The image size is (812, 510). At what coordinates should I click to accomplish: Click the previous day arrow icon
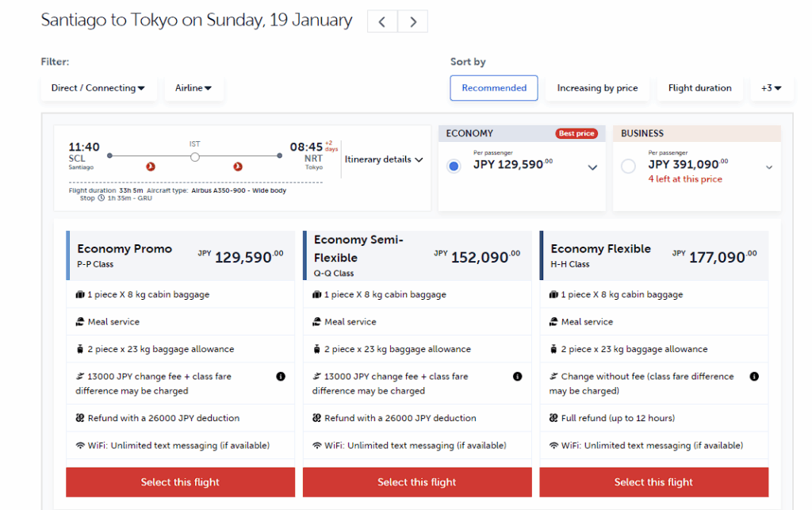point(382,21)
